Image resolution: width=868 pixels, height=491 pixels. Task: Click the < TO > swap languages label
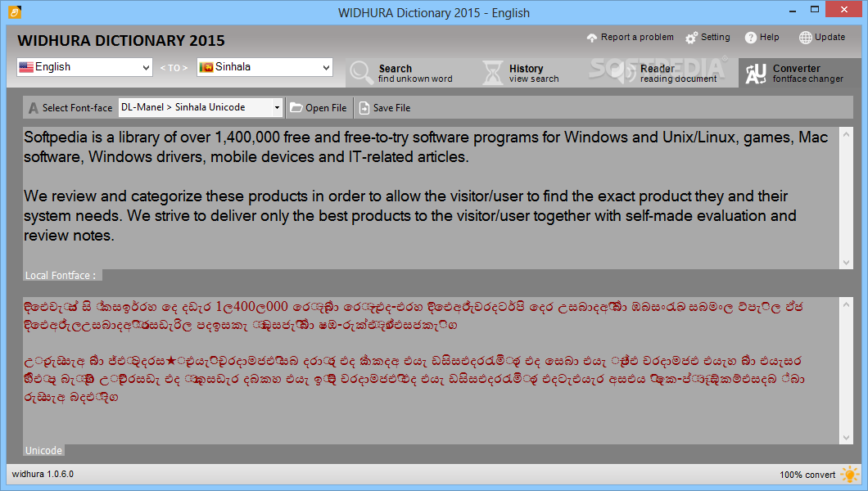[174, 67]
